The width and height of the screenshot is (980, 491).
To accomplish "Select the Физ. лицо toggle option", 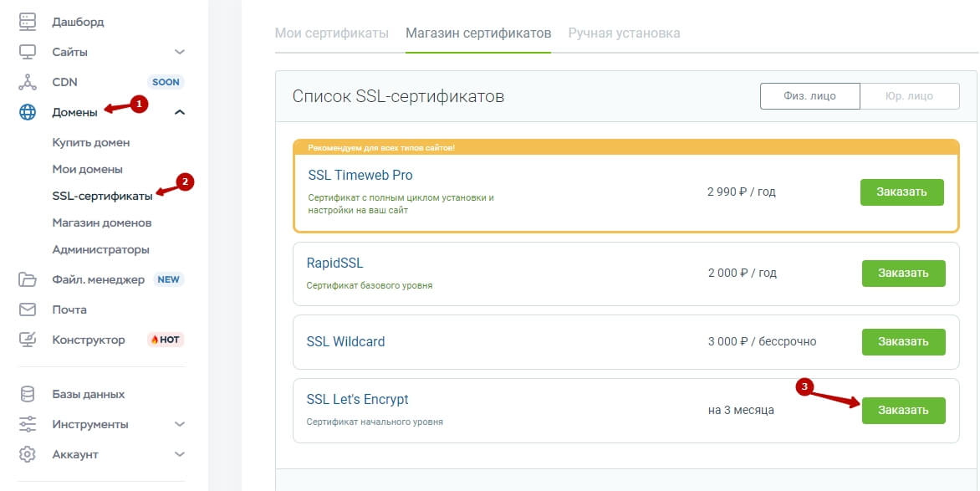I will [810, 96].
